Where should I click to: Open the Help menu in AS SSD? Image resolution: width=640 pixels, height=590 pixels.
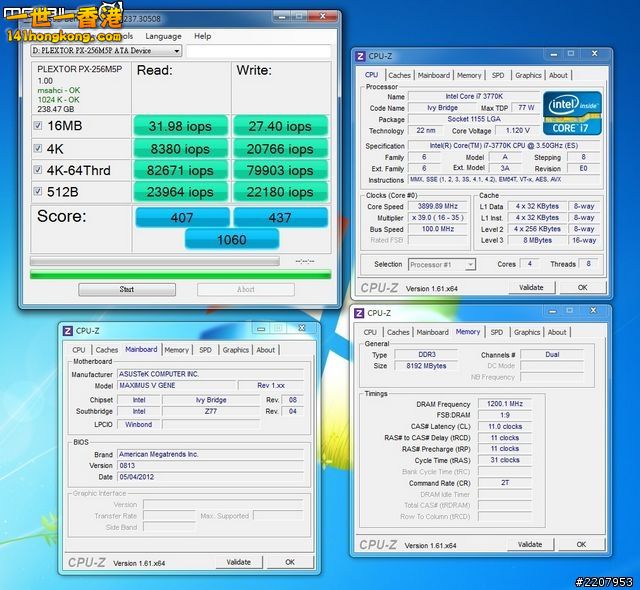coord(203,36)
